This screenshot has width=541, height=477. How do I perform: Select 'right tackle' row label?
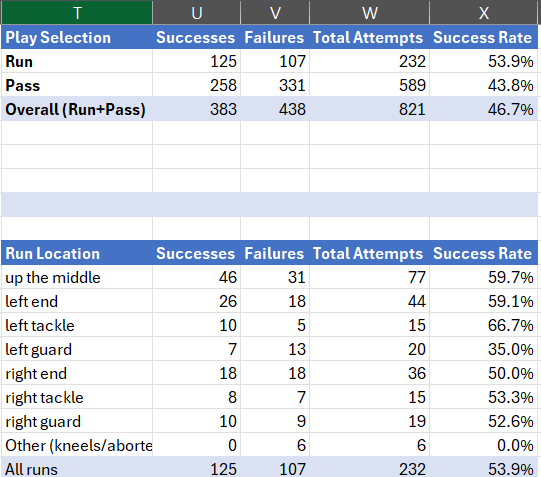(77, 397)
